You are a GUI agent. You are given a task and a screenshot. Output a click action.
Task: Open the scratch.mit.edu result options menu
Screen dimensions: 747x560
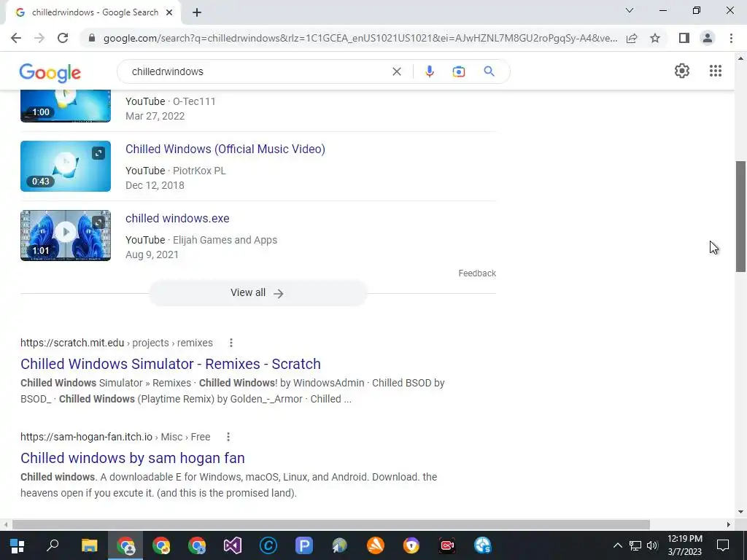[231, 343]
